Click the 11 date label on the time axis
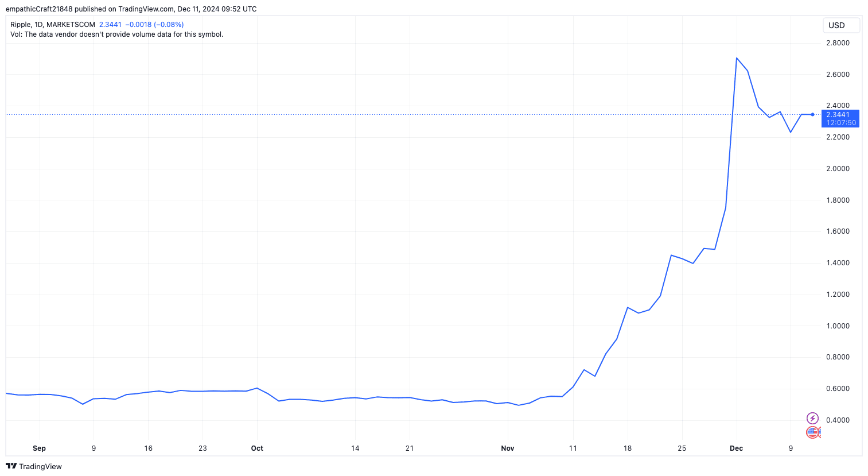The height and width of the screenshot is (476, 868). point(573,448)
